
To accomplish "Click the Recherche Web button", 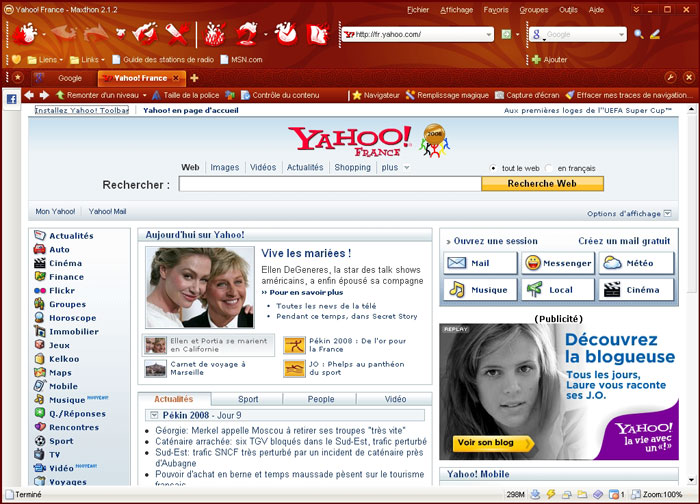I will [x=542, y=183].
